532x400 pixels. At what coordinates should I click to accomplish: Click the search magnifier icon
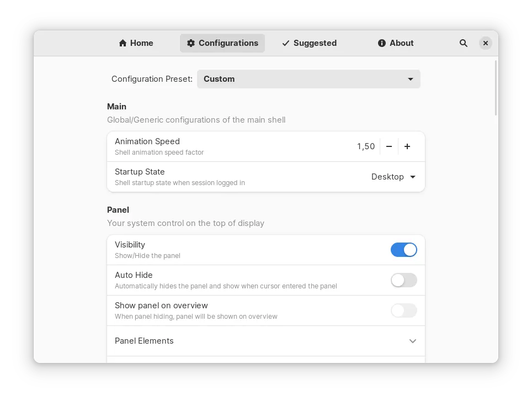point(464,43)
